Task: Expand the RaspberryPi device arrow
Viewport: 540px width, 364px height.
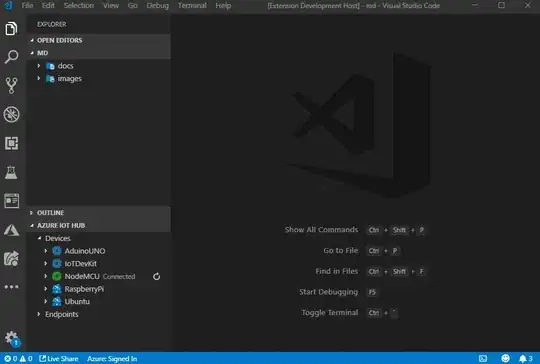Action: pyautogui.click(x=46, y=289)
